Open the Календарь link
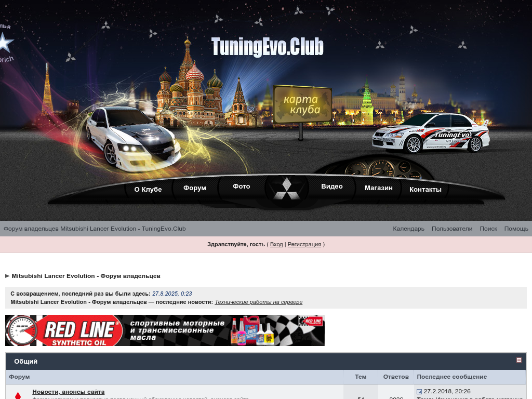 tap(408, 229)
